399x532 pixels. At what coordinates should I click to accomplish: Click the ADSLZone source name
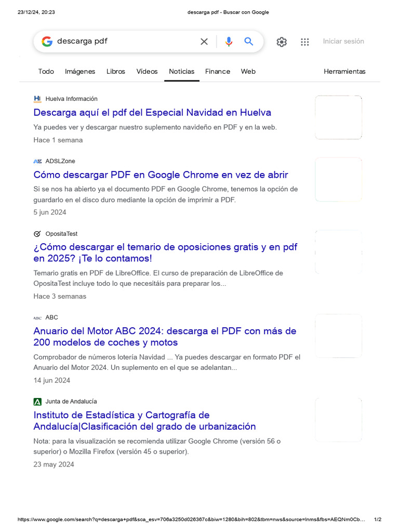point(60,161)
